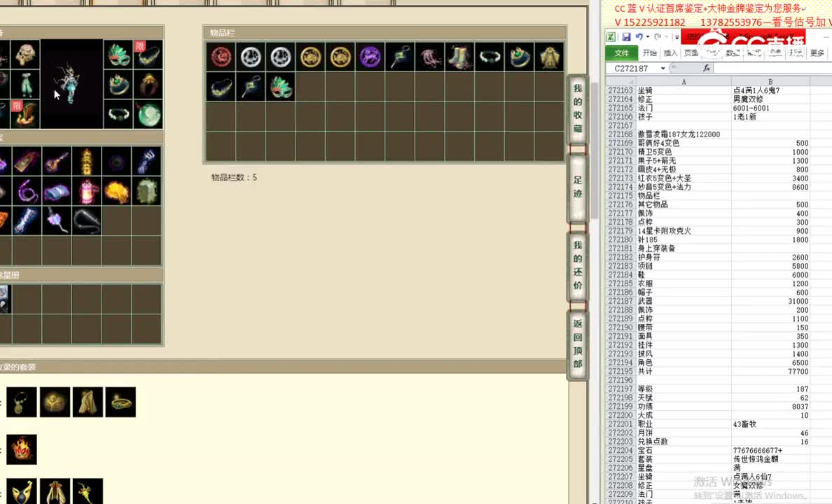Screen dimensions: 832x504
Task: Click the cell containing 武器
Action: tap(684, 301)
